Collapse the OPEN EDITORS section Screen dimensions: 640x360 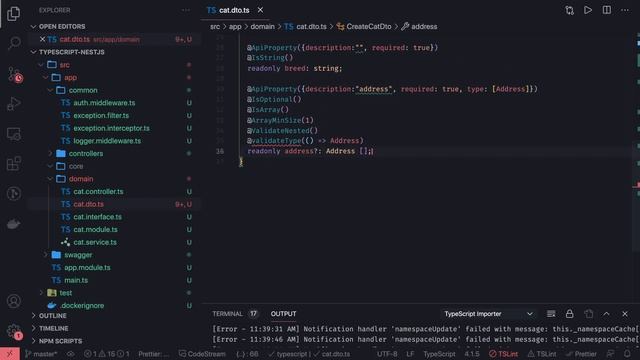(x=62, y=27)
